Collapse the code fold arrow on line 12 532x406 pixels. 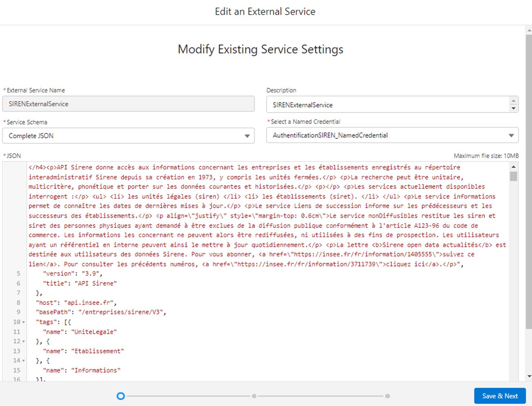click(24, 342)
